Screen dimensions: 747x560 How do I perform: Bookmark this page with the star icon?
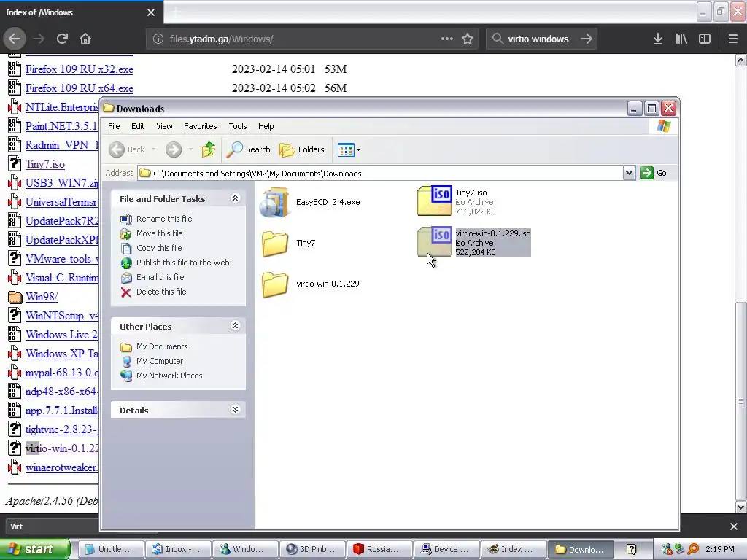(468, 39)
